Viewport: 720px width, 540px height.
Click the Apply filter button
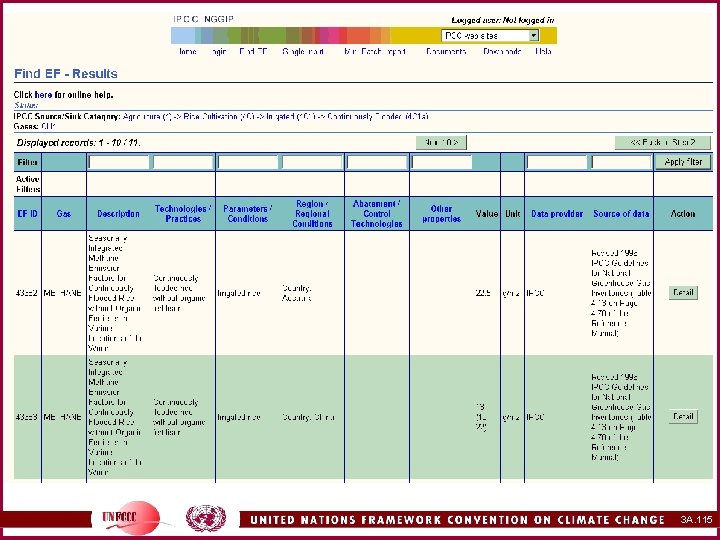tap(683, 162)
